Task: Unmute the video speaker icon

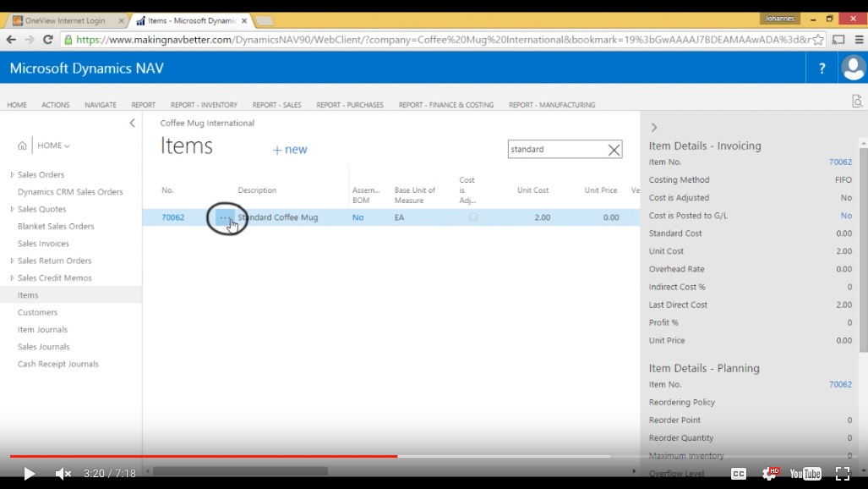Action: click(63, 474)
